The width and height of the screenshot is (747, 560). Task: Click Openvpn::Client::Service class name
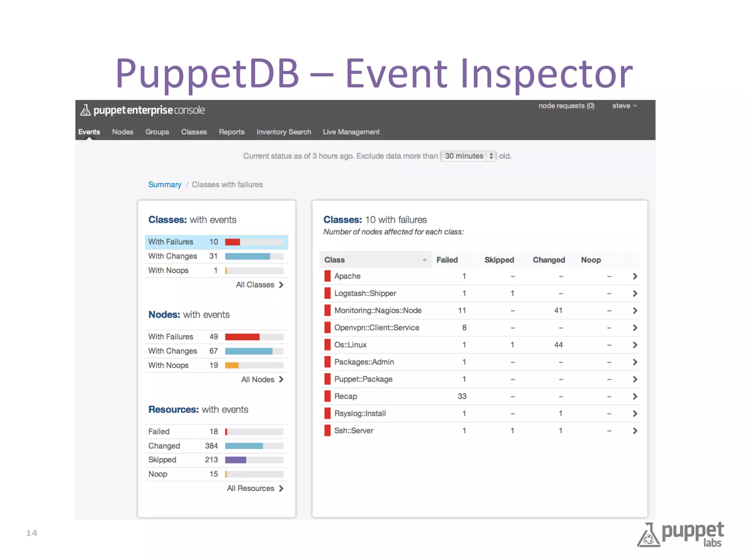377,328
